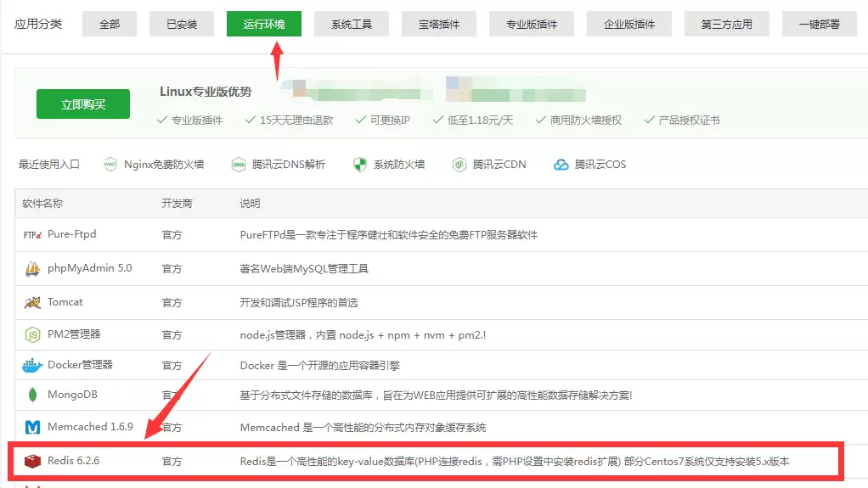Switch to the 已安装 tab
Screen dimensions: 868x488
click(182, 24)
